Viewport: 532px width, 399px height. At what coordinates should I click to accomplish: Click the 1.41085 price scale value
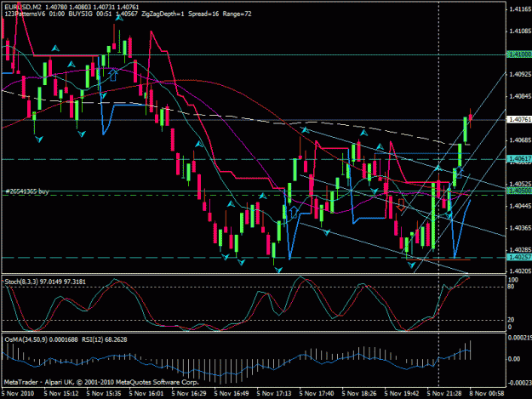(x=520, y=31)
